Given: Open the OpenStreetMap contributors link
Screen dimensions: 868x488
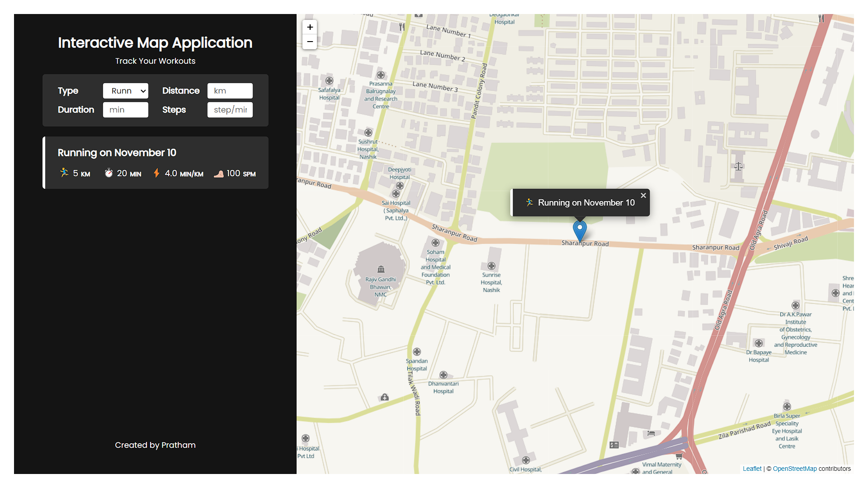Looking at the screenshot, I should pos(795,469).
